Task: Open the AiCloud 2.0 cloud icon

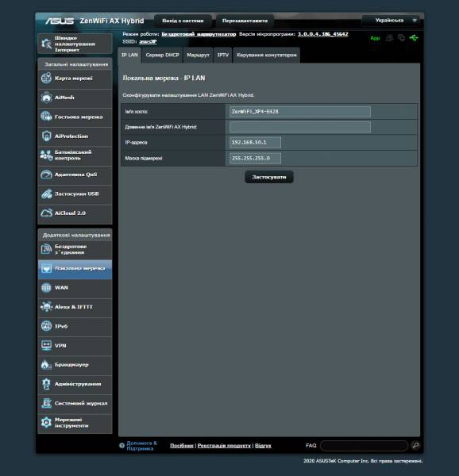Action: point(46,213)
